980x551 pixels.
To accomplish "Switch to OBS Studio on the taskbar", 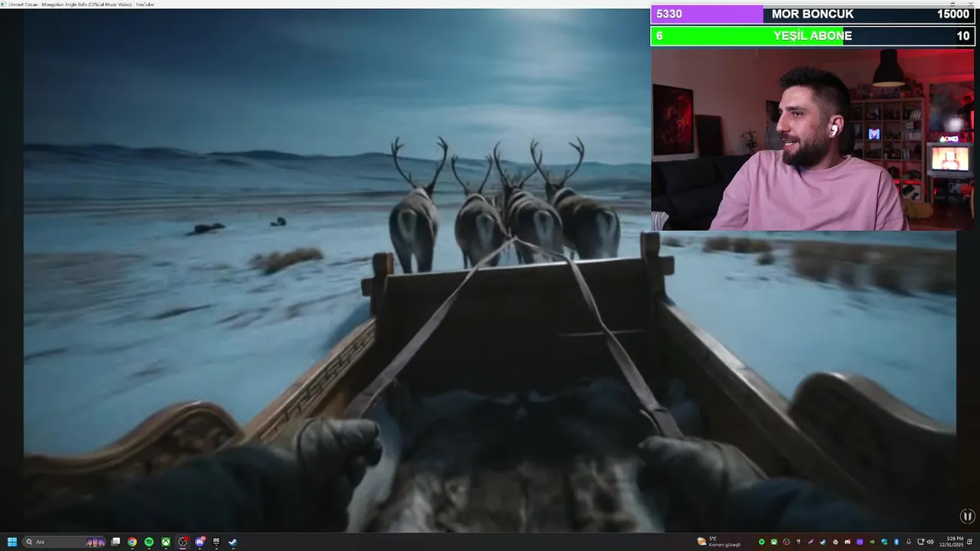I will click(x=182, y=542).
